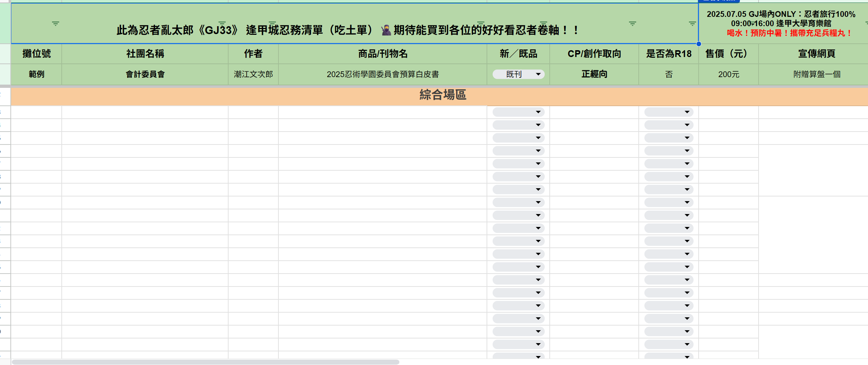Screen dimensions: 868x365
Task: Click the 會計委員會 cell
Action: click(145, 74)
